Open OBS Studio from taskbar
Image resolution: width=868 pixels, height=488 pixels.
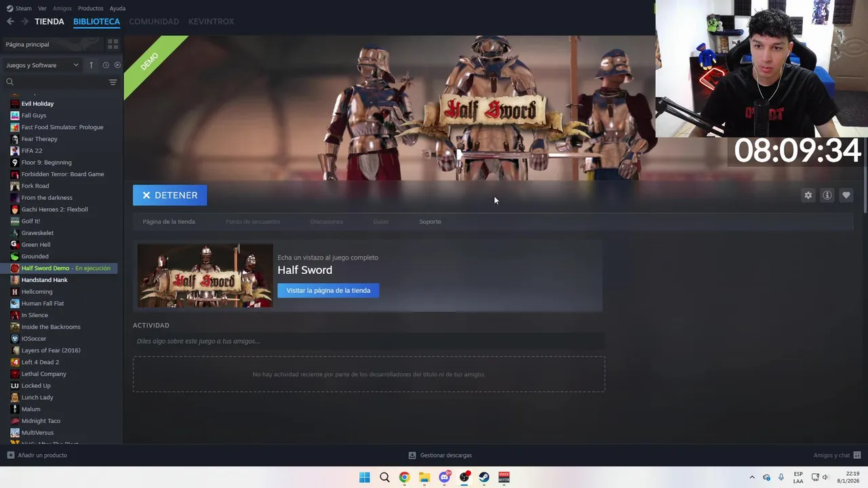[464, 477]
